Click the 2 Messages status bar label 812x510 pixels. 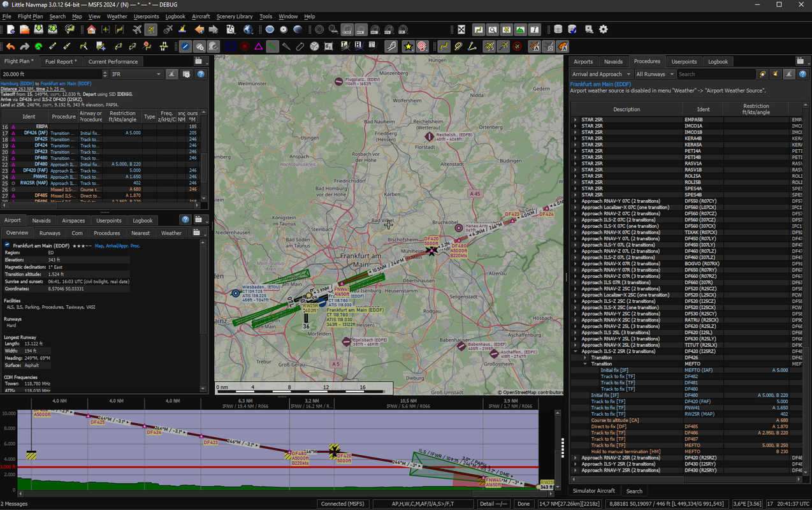click(x=14, y=504)
